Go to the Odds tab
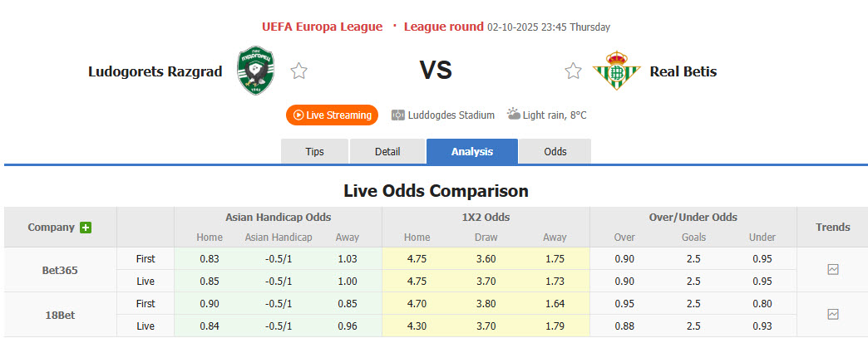The image size is (868, 338). [x=555, y=152]
